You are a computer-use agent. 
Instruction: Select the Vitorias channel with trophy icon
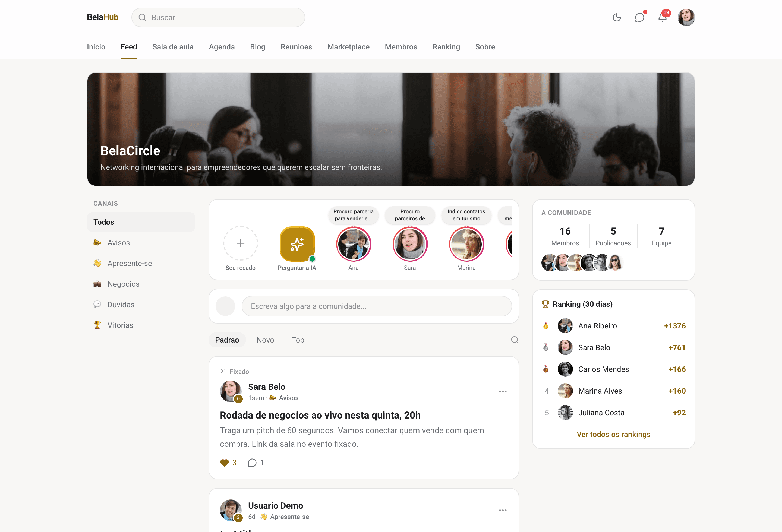point(141,325)
